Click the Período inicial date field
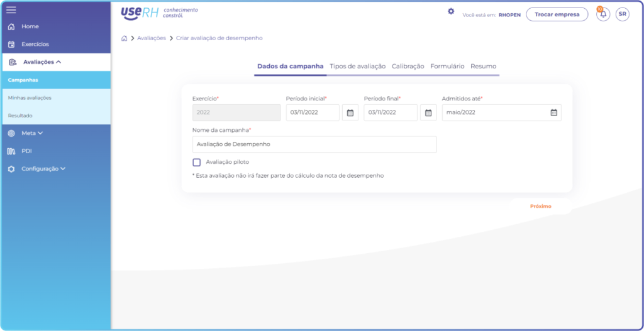 [x=313, y=113]
